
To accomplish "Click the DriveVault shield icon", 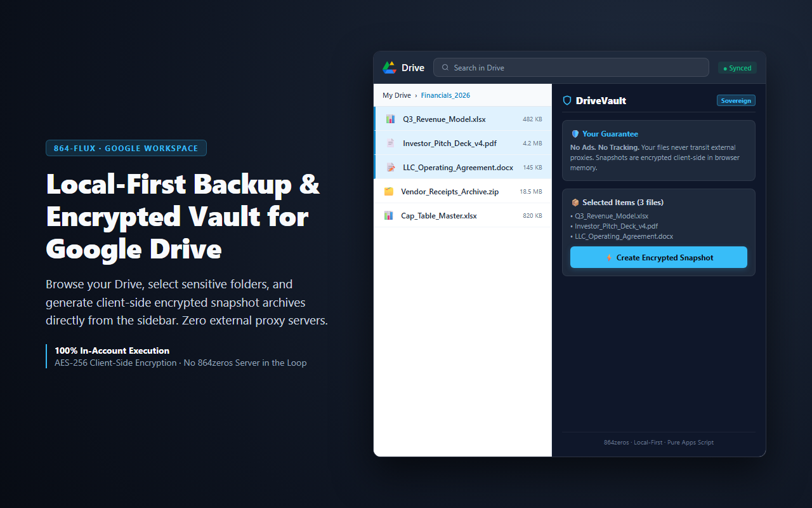I will click(567, 100).
